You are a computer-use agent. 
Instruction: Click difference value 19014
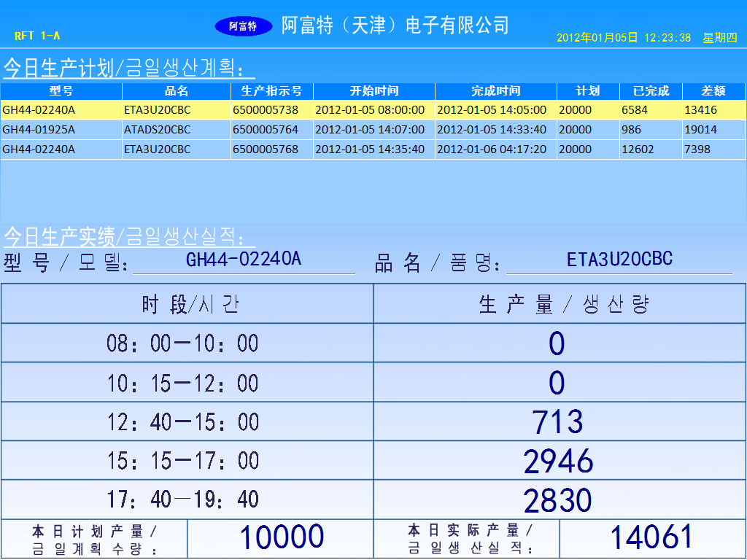[713, 130]
